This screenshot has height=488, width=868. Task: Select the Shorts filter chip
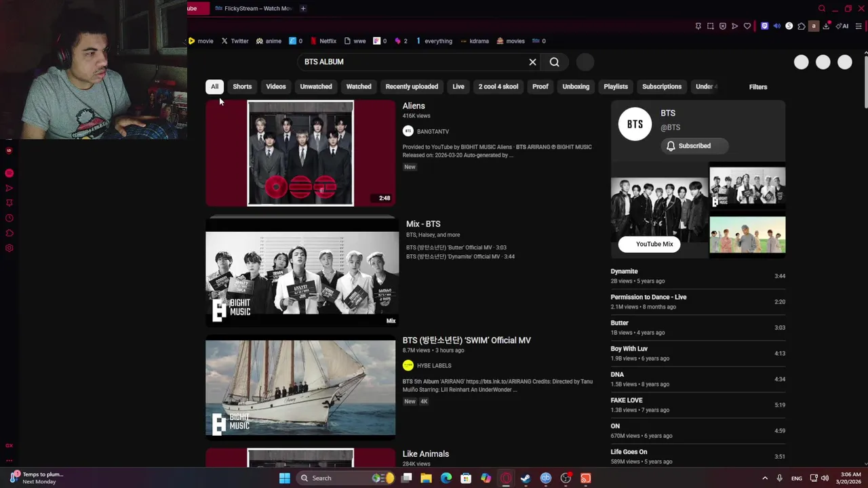tap(242, 87)
